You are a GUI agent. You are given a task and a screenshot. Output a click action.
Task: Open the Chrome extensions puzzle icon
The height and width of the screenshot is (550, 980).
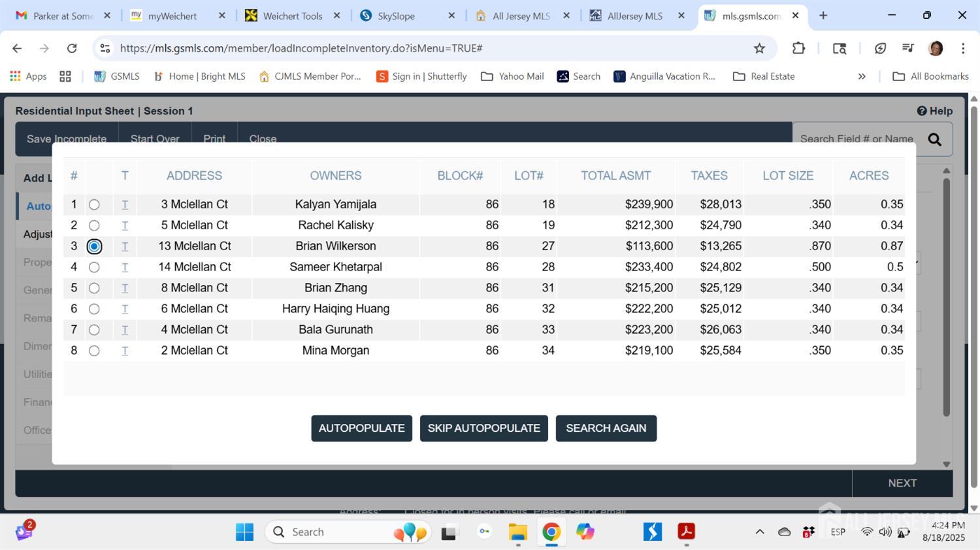[x=798, y=48]
